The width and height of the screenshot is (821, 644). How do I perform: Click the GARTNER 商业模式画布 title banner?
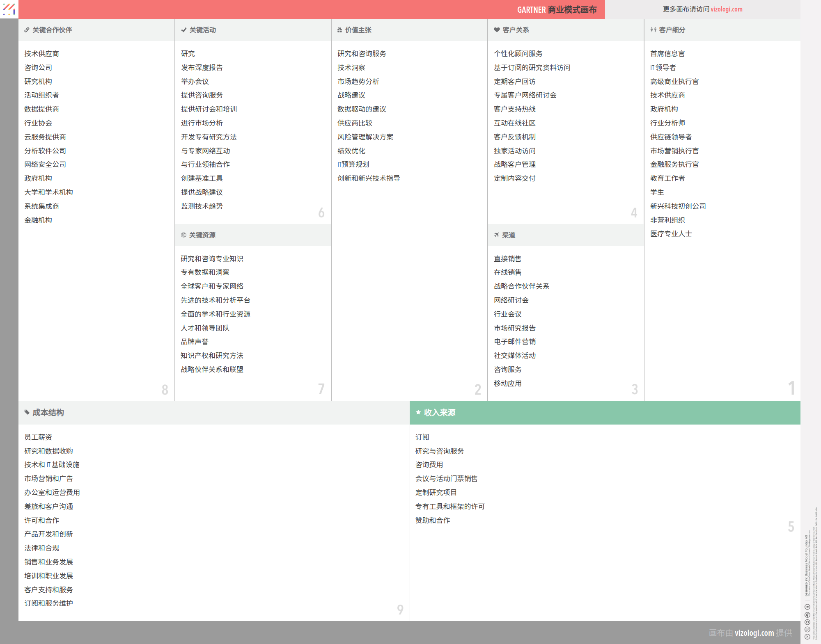pos(556,9)
